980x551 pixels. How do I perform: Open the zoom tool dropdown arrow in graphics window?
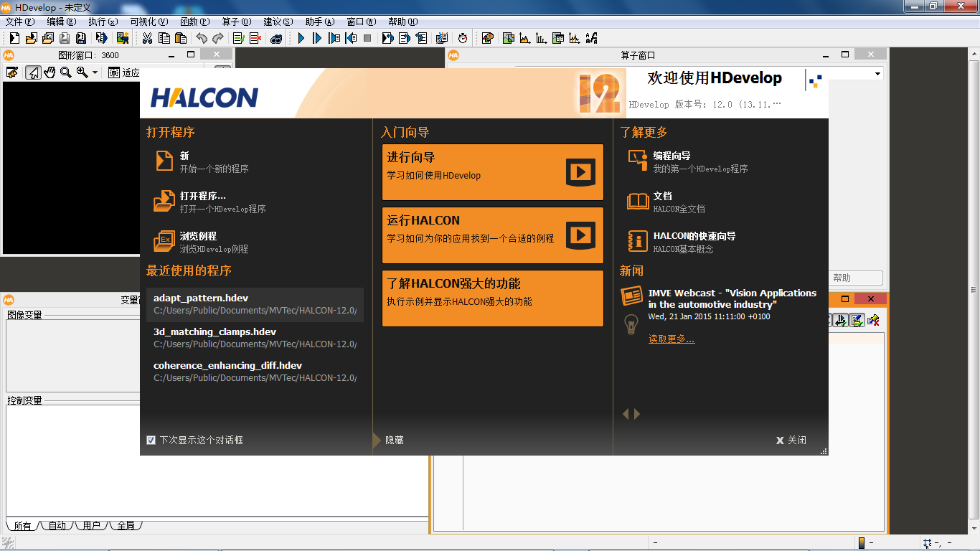95,72
